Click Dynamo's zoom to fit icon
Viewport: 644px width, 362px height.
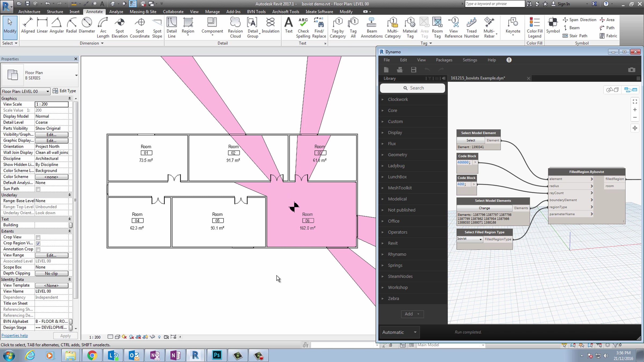click(x=635, y=102)
